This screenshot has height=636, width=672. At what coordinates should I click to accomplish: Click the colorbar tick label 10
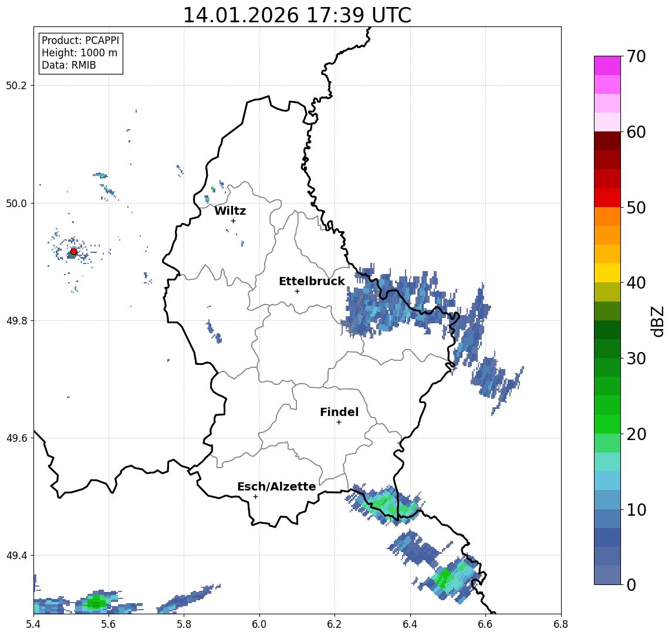pos(636,509)
